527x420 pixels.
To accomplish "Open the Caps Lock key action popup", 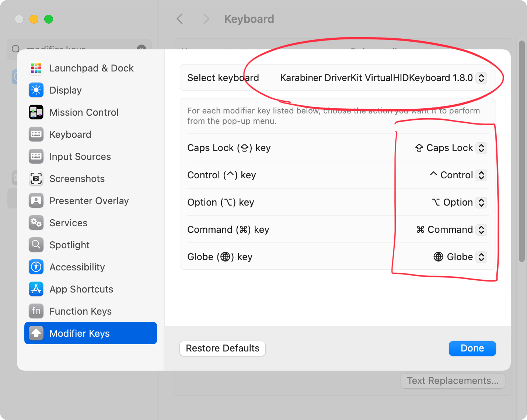I will (451, 148).
